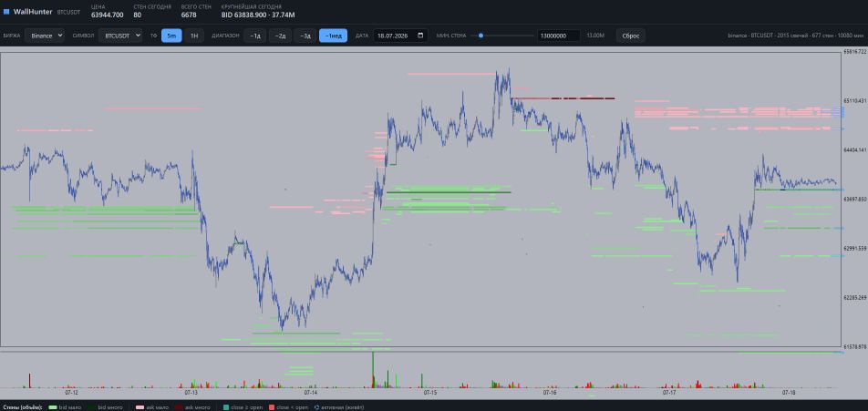Set range to −1д
Screen dimensions: 868x411
[254, 36]
